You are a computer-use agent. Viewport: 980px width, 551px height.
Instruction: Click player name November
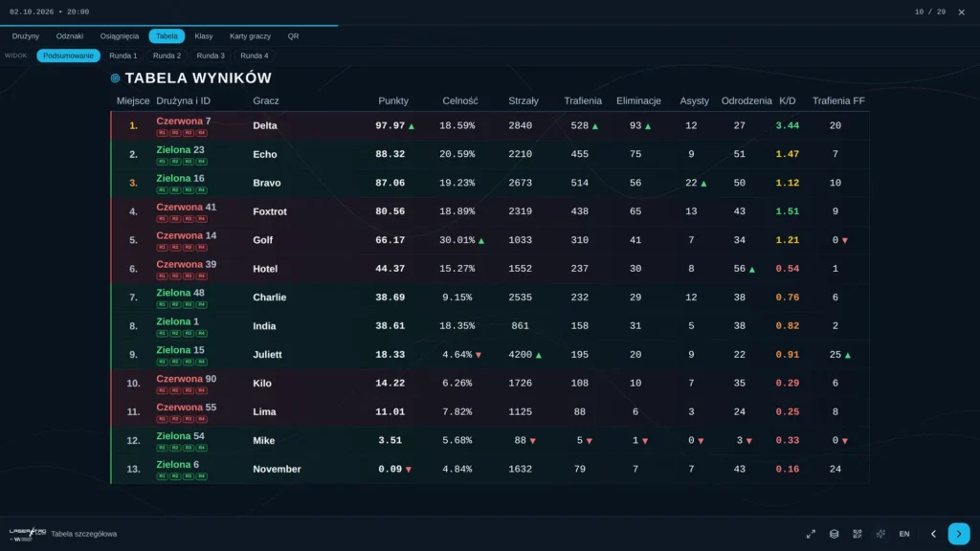(277, 469)
